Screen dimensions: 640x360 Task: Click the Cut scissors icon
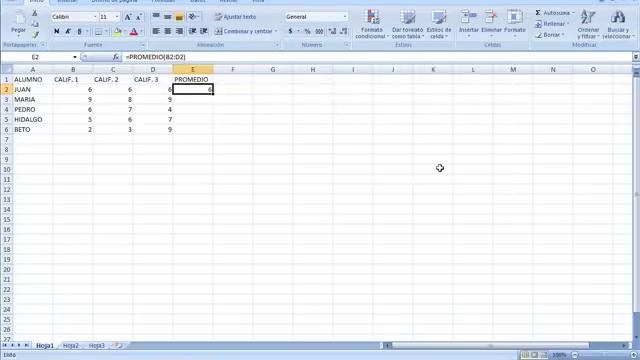coord(35,14)
